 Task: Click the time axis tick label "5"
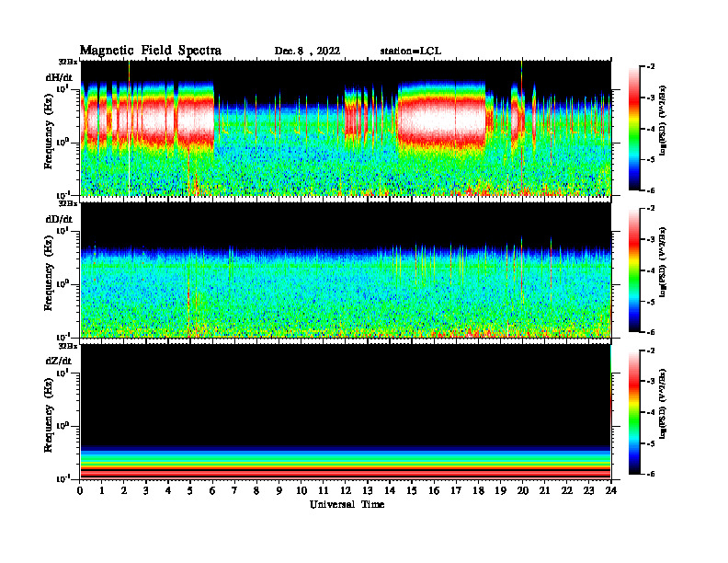[x=190, y=490]
